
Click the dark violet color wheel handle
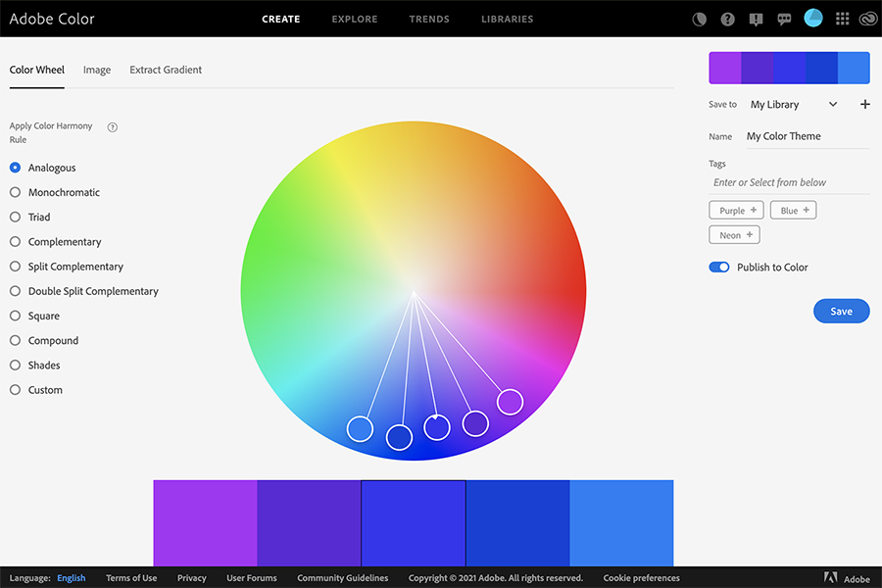coord(475,423)
